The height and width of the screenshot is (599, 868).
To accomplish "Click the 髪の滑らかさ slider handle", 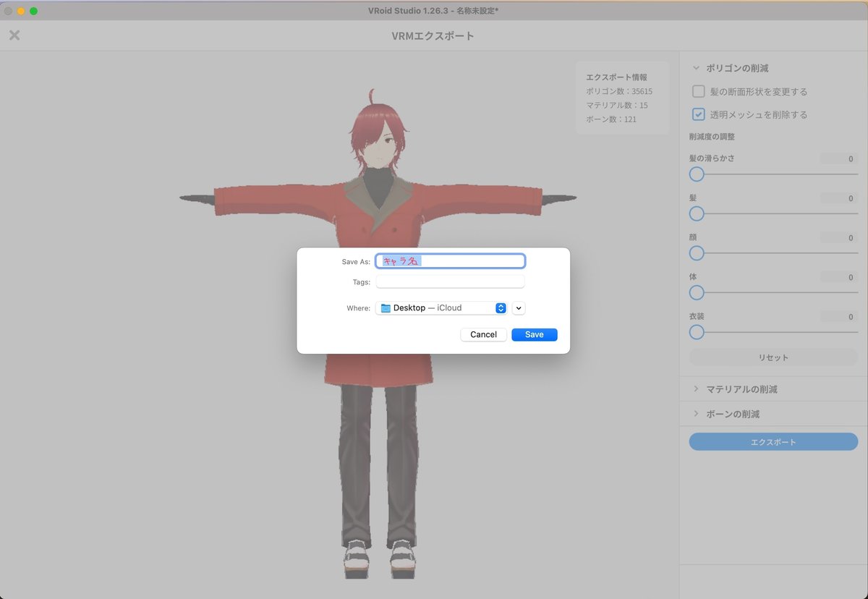I will pyautogui.click(x=696, y=174).
